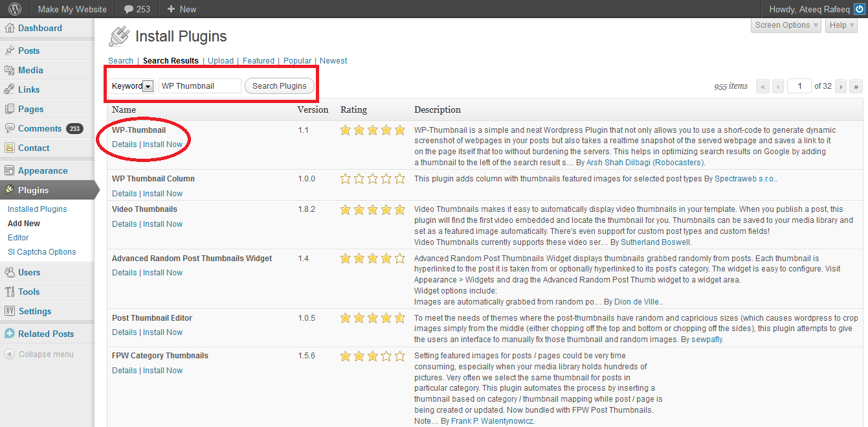The image size is (868, 427).
Task: Click the Links chain icon in sidebar
Action: (x=10, y=89)
